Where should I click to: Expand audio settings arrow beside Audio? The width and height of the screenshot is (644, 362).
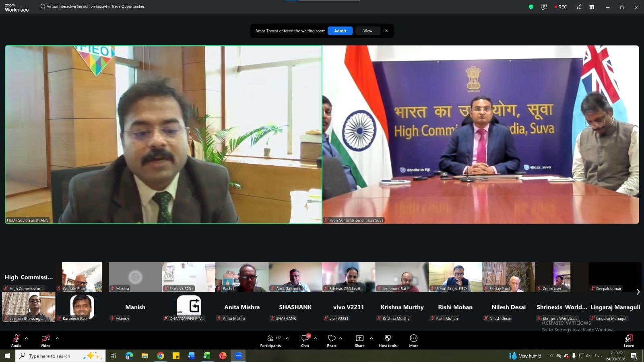(x=27, y=338)
